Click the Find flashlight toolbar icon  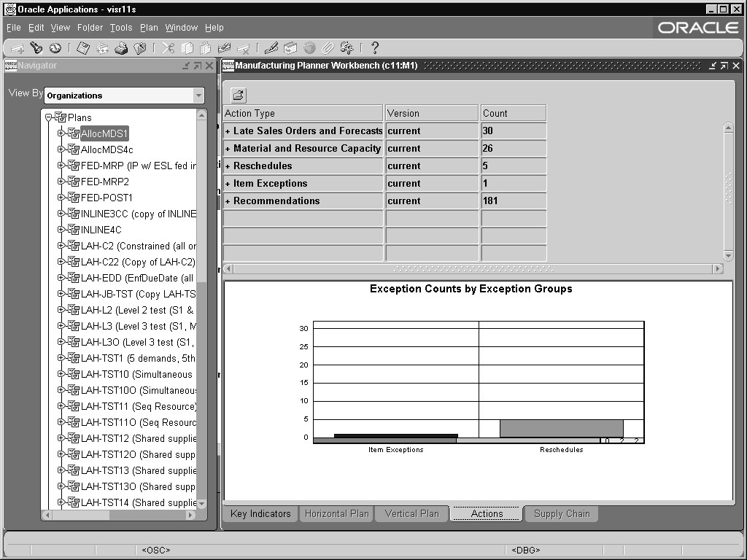(x=36, y=48)
